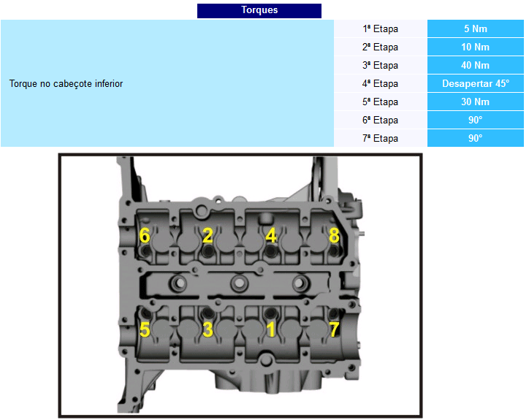The height and width of the screenshot is (420, 529).
Task: Select bolt number 4 on the cylinder head
Action: tap(271, 236)
